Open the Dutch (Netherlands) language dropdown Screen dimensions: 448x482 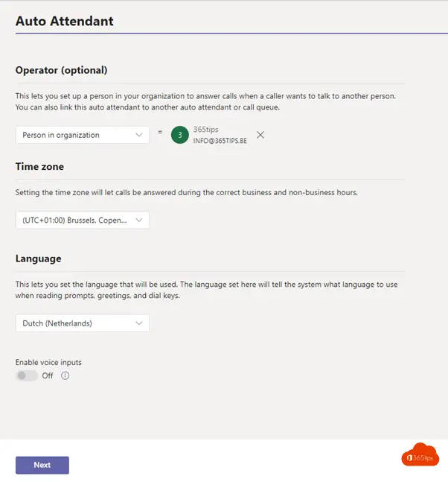click(x=83, y=323)
